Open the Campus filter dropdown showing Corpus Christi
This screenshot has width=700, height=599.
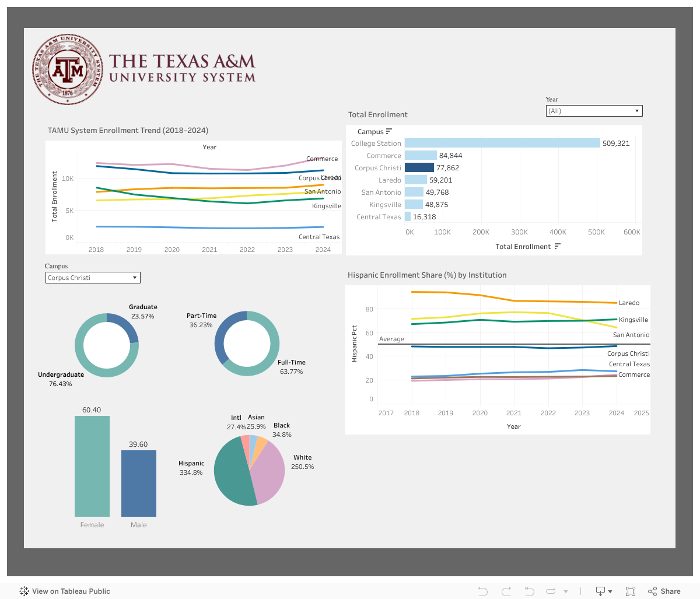point(135,277)
